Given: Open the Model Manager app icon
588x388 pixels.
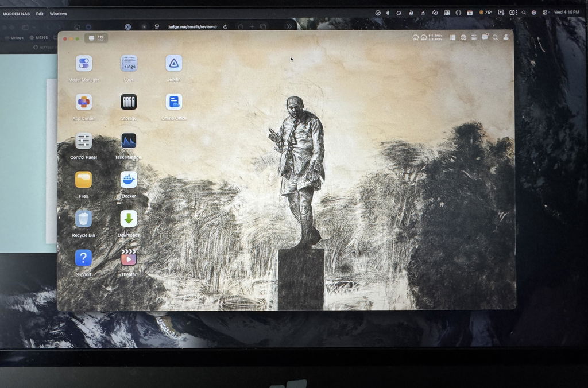Looking at the screenshot, I should (84, 63).
